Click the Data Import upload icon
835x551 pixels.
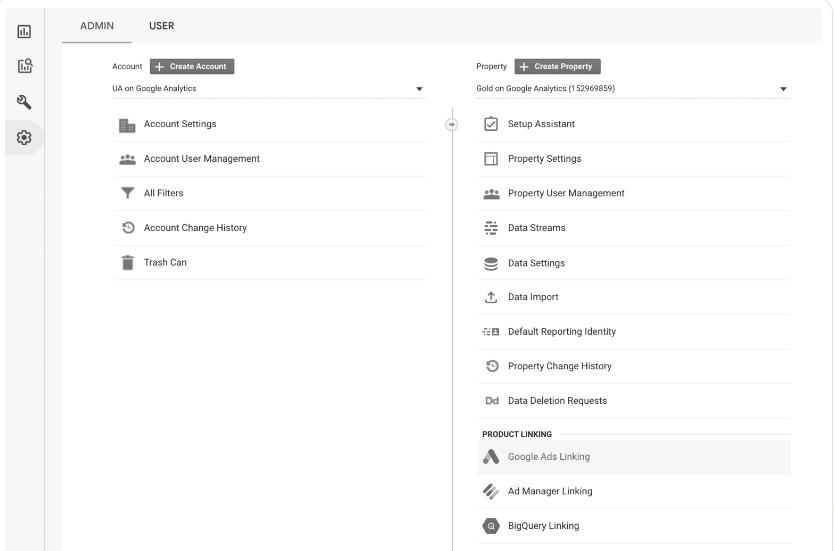click(x=491, y=297)
